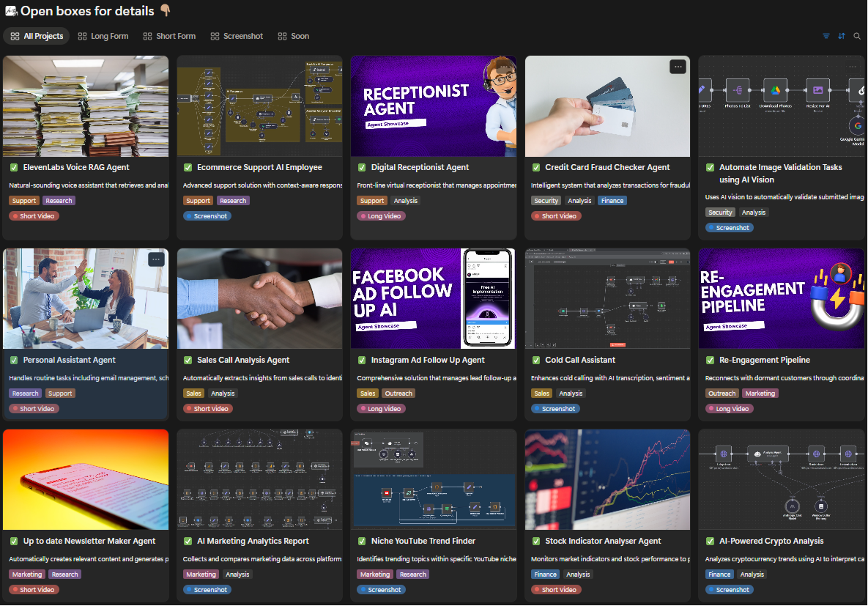The height and width of the screenshot is (606, 868).
Task: Open the search magnifier icon
Action: [x=857, y=36]
